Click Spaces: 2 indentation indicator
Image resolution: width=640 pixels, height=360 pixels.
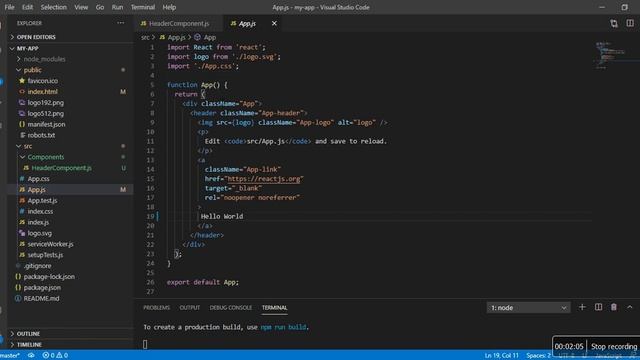[538, 356]
